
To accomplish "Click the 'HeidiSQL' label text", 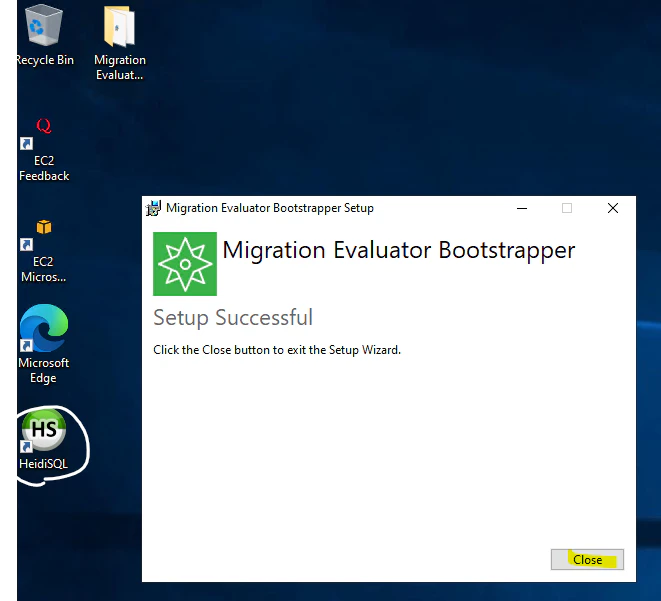I will click(x=43, y=464).
